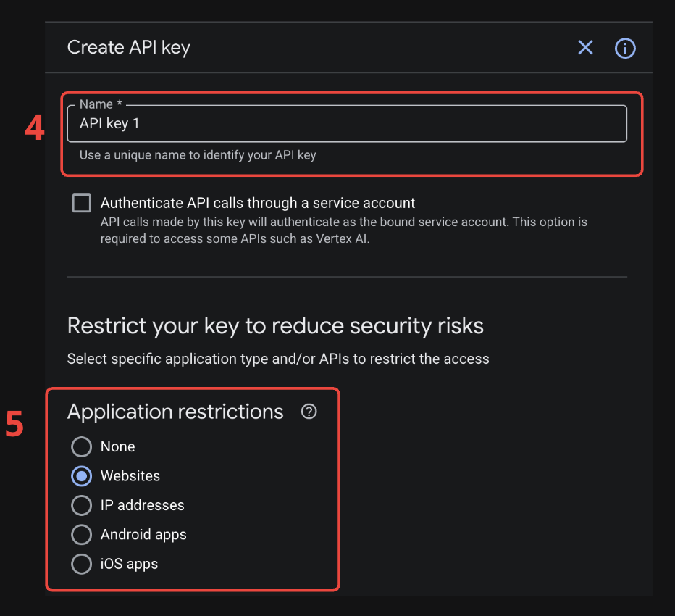The image size is (675, 616).
Task: Click the Authenticate API calls checkbox label text
Action: click(258, 203)
